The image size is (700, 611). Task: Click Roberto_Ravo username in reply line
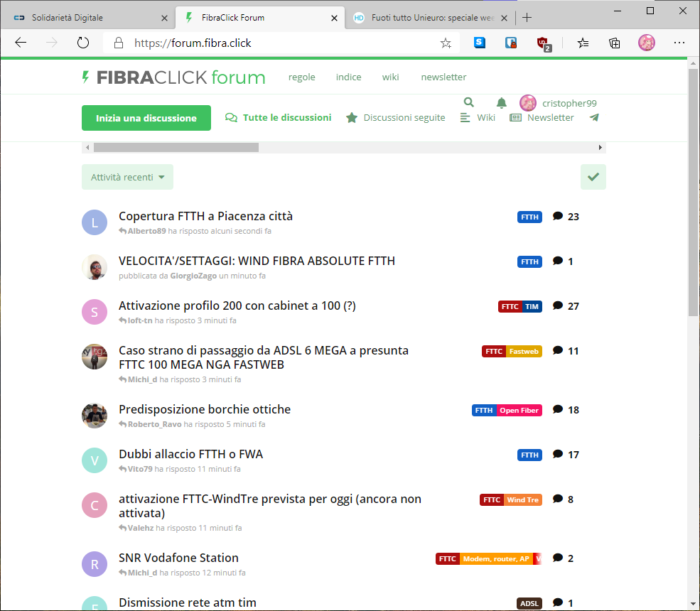coord(154,424)
